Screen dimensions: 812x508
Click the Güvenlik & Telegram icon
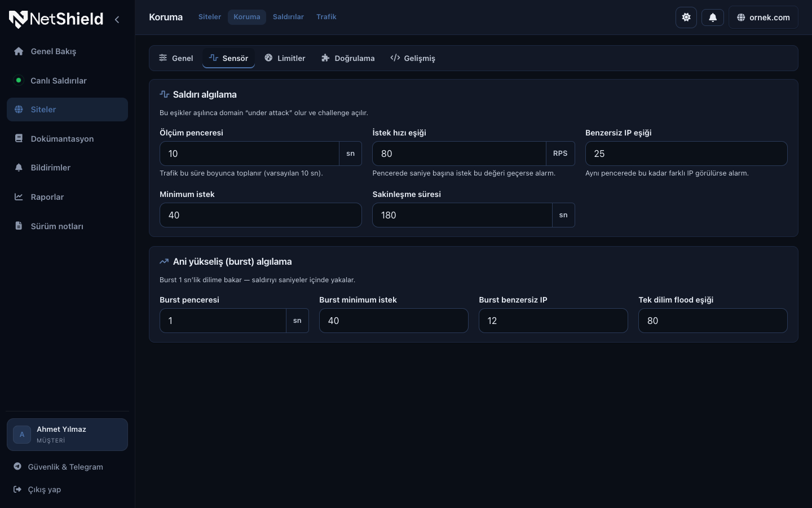click(x=17, y=466)
